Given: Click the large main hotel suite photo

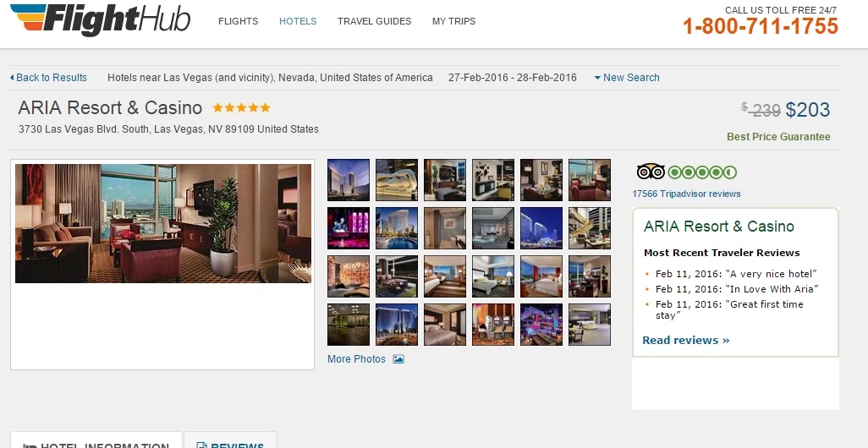Looking at the screenshot, I should [x=163, y=223].
